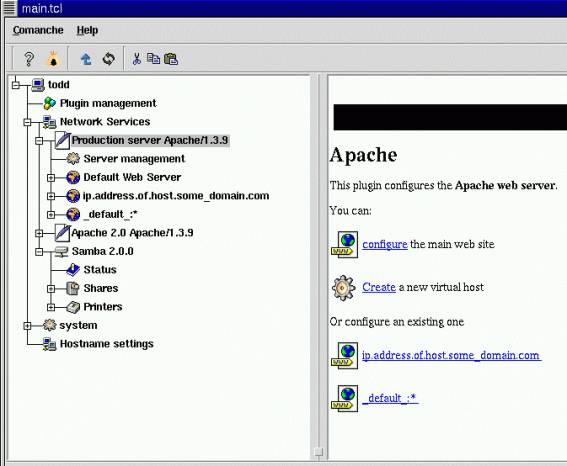Click the copy toolbar icon
567x466 pixels.
(153, 59)
